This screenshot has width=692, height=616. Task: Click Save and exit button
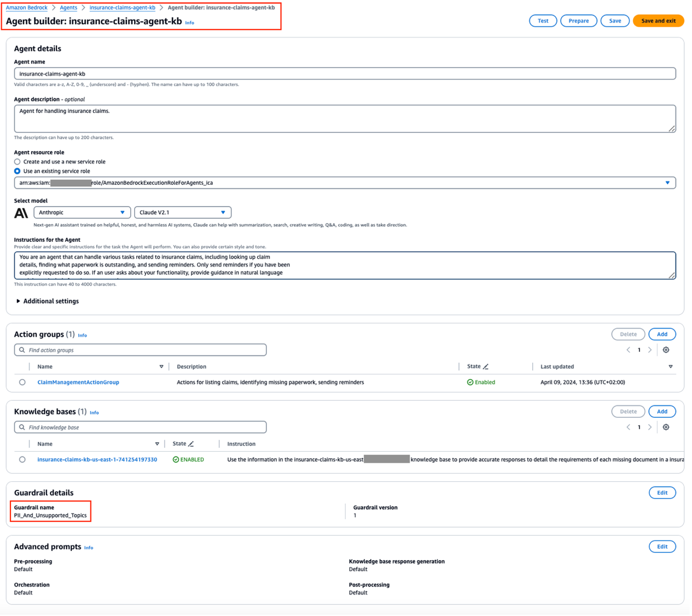[x=659, y=21]
